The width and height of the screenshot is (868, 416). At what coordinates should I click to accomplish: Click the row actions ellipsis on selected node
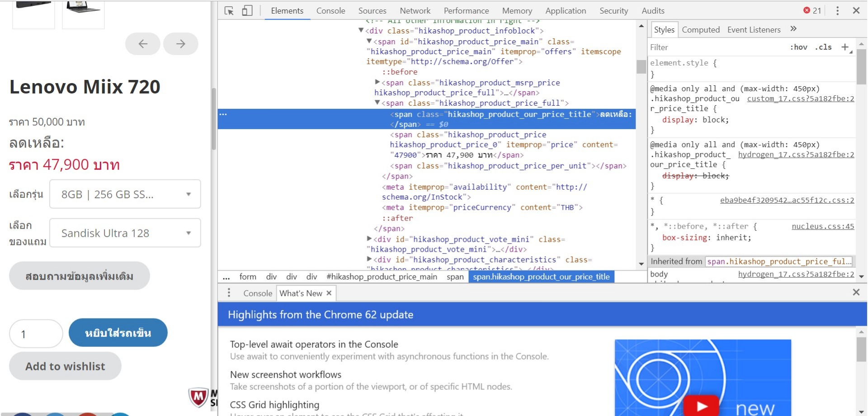(223, 114)
